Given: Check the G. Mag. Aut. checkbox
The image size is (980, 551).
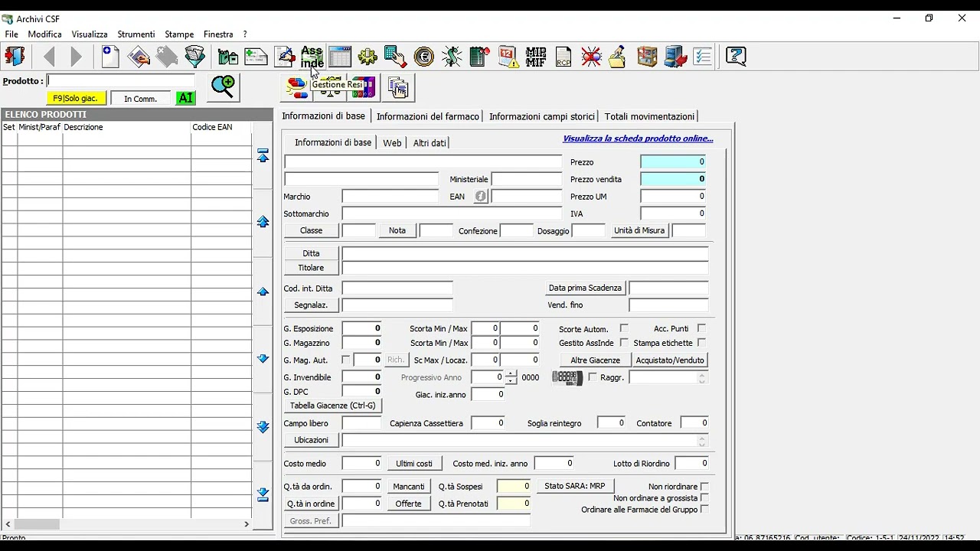Looking at the screenshot, I should coord(346,360).
